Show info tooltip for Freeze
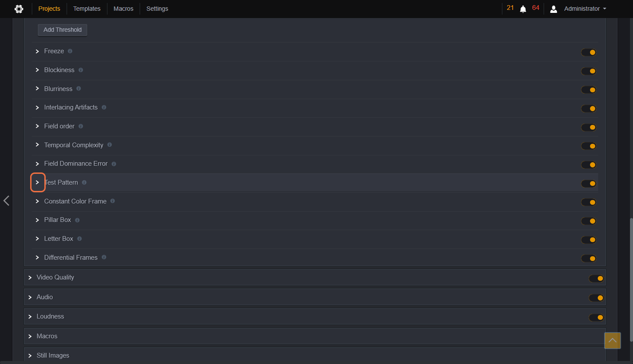The height and width of the screenshot is (364, 633). point(70,51)
